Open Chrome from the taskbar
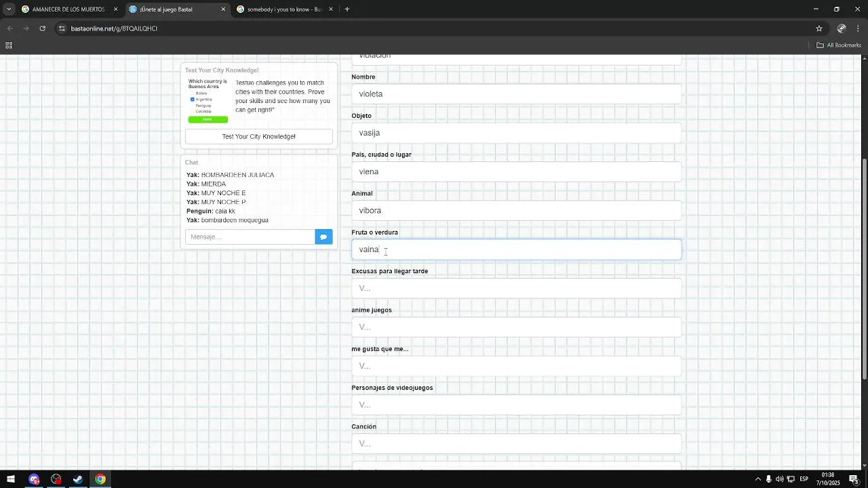Image resolution: width=868 pixels, height=488 pixels. point(100,479)
